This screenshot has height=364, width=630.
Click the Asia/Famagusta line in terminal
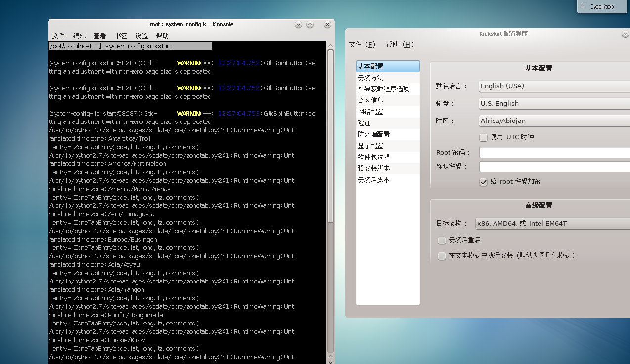[101, 214]
